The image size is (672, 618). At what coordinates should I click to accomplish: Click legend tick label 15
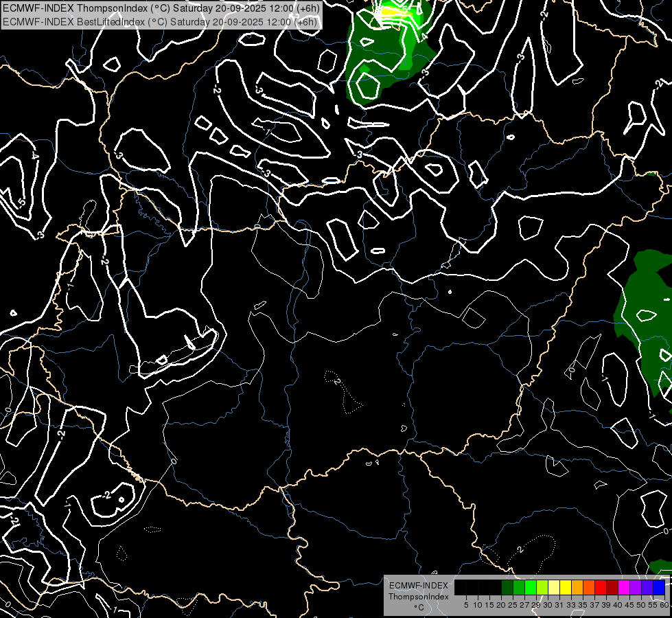(489, 605)
